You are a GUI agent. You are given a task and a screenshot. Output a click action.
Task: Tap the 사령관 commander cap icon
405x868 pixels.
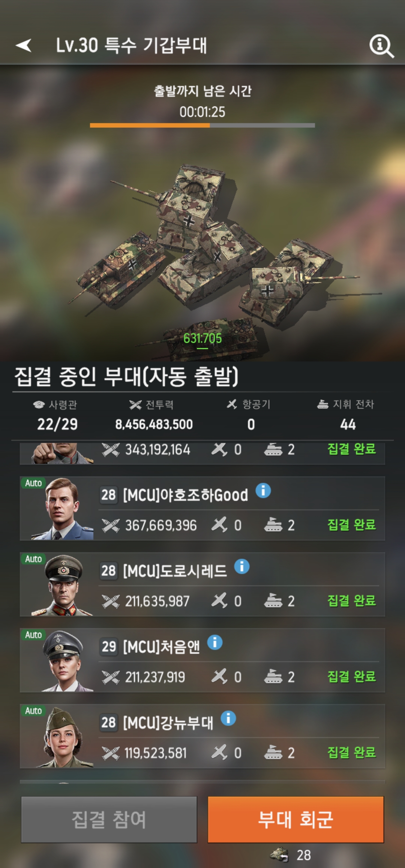click(39, 404)
